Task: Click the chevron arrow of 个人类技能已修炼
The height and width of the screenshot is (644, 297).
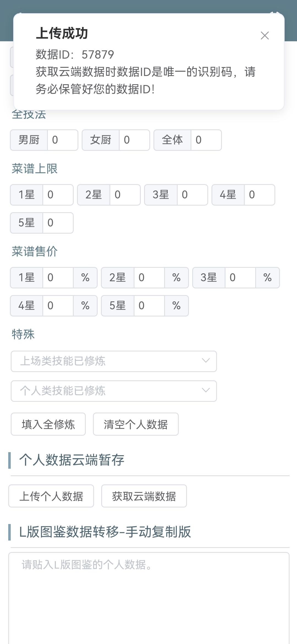Action: (x=206, y=391)
